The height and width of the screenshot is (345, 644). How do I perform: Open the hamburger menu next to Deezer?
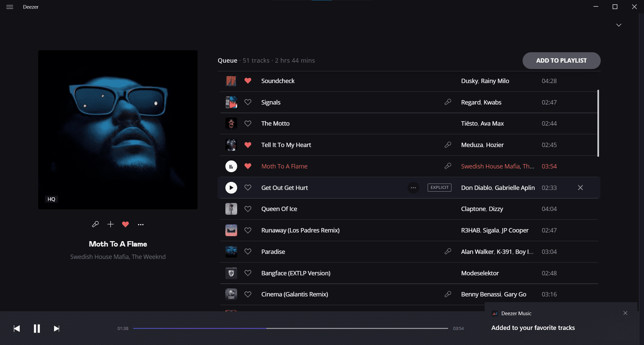click(10, 7)
